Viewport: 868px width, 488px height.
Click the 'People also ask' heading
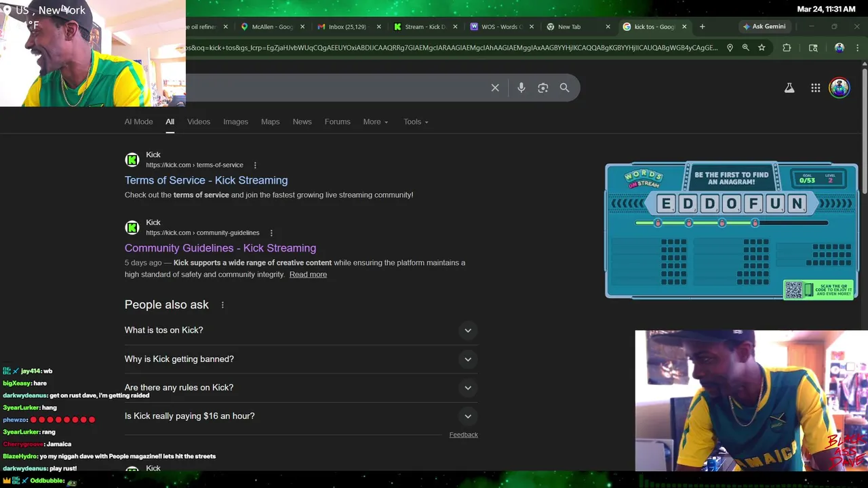pyautogui.click(x=167, y=305)
